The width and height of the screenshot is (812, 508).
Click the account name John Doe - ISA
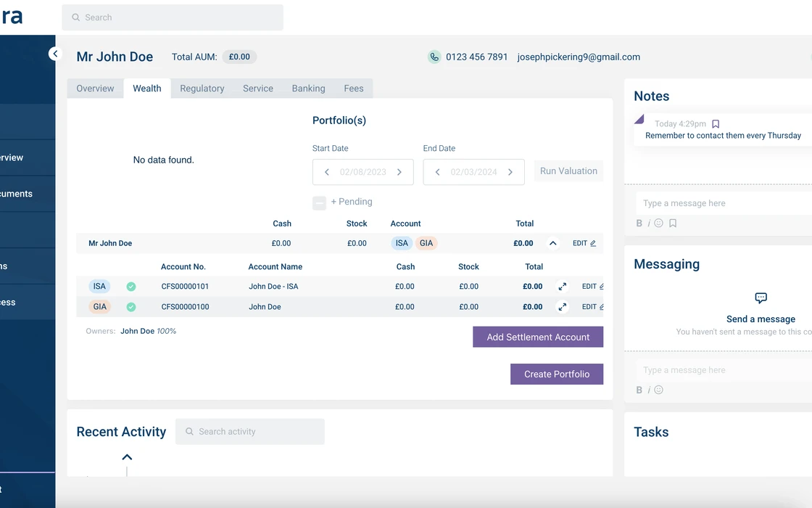[x=273, y=286]
